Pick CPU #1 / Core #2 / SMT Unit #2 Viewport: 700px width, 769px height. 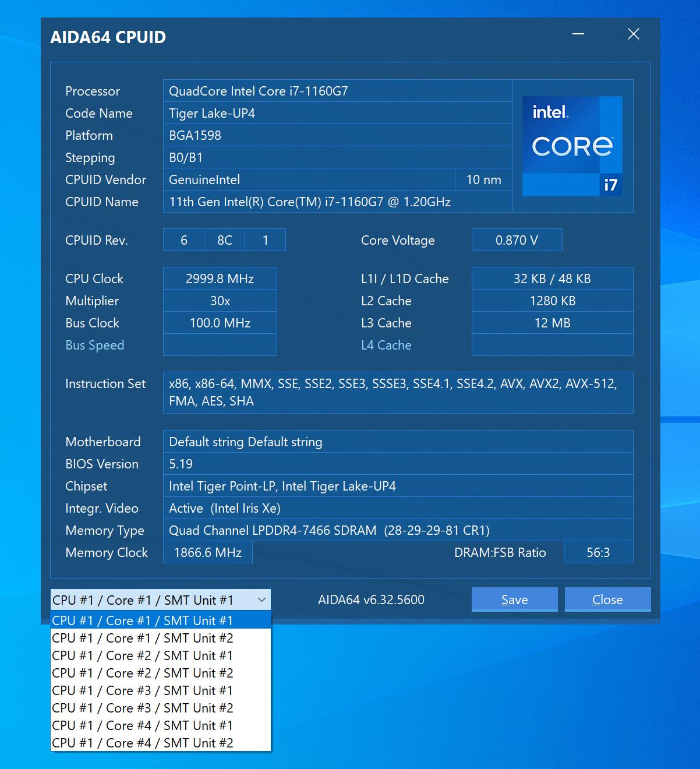coord(161,673)
